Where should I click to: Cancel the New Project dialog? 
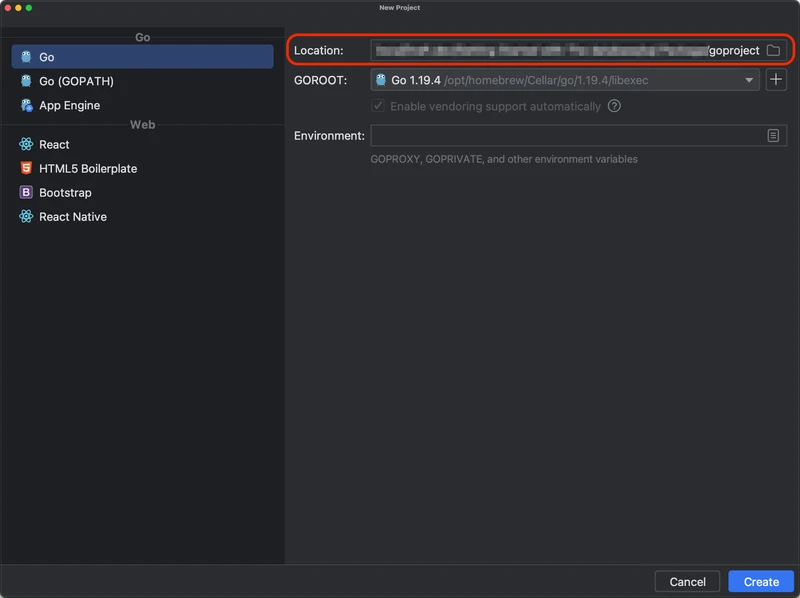[687, 581]
